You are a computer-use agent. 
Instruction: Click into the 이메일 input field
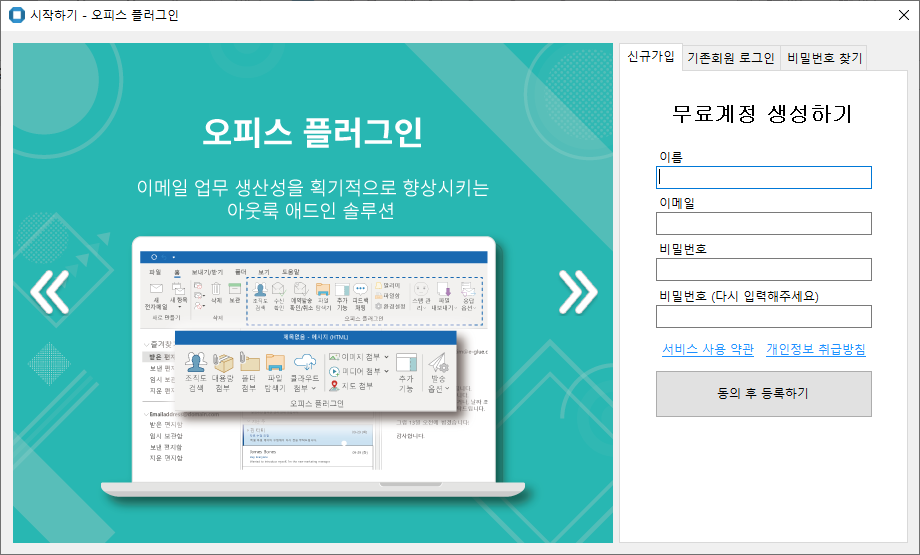(763, 224)
